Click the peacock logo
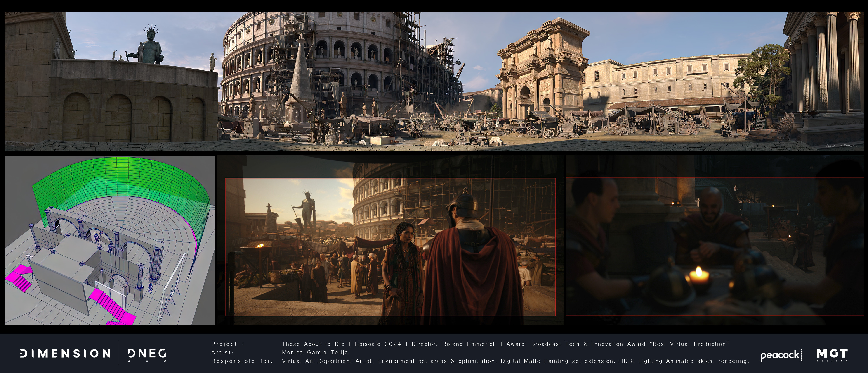Viewport: 868px width, 373px height. [x=781, y=355]
